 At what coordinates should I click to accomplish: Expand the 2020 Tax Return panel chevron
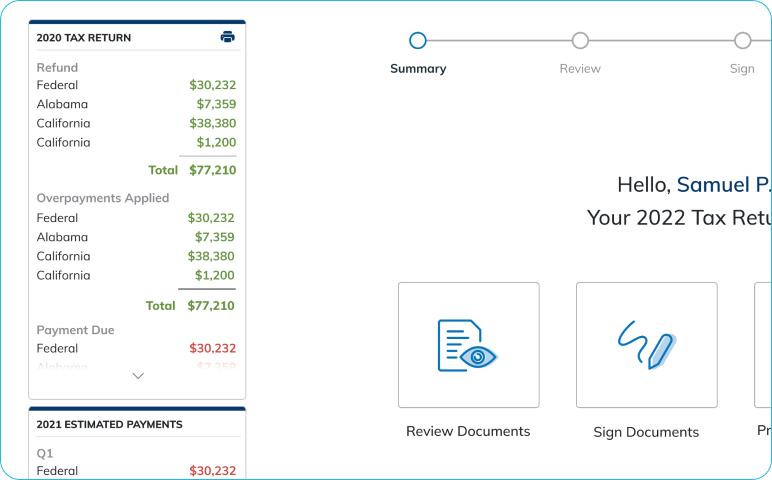click(x=138, y=376)
